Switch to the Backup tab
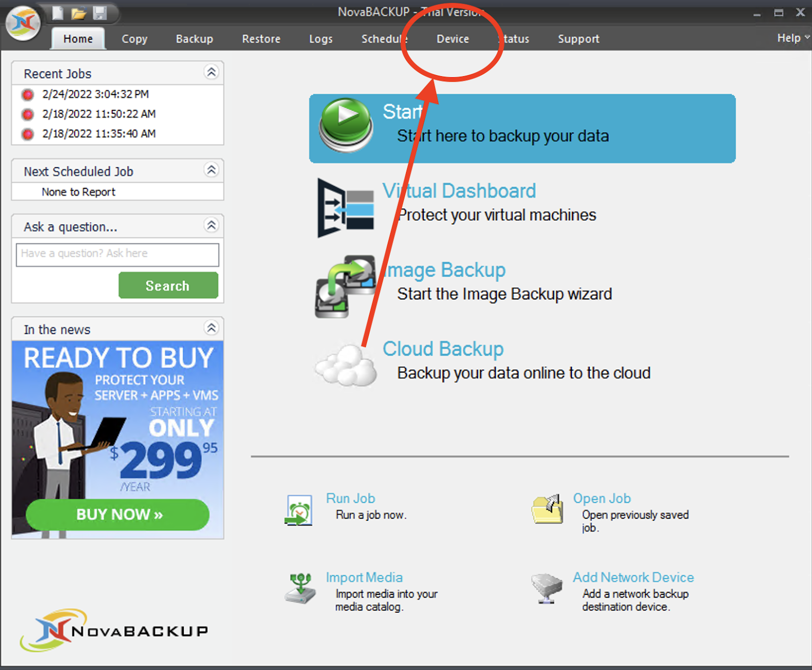 click(x=194, y=39)
